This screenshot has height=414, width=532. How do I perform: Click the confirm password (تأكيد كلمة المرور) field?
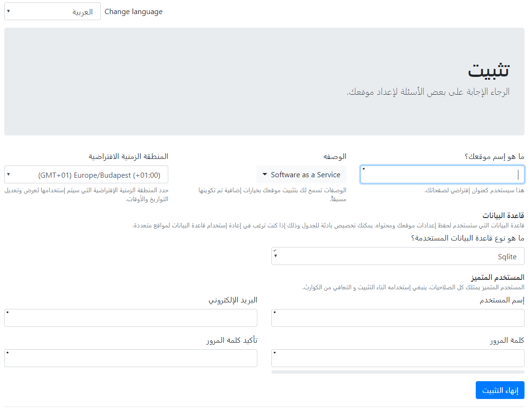pyautogui.click(x=131, y=358)
